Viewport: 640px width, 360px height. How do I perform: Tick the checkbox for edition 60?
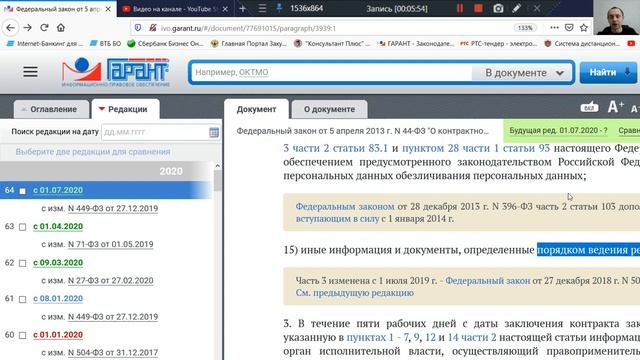pyautogui.click(x=22, y=336)
